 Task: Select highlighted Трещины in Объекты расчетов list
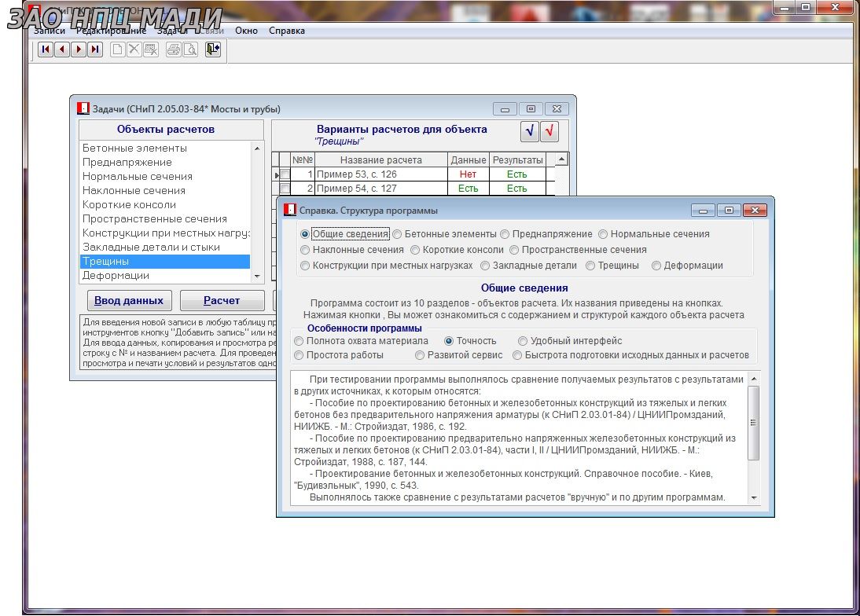pos(164,262)
